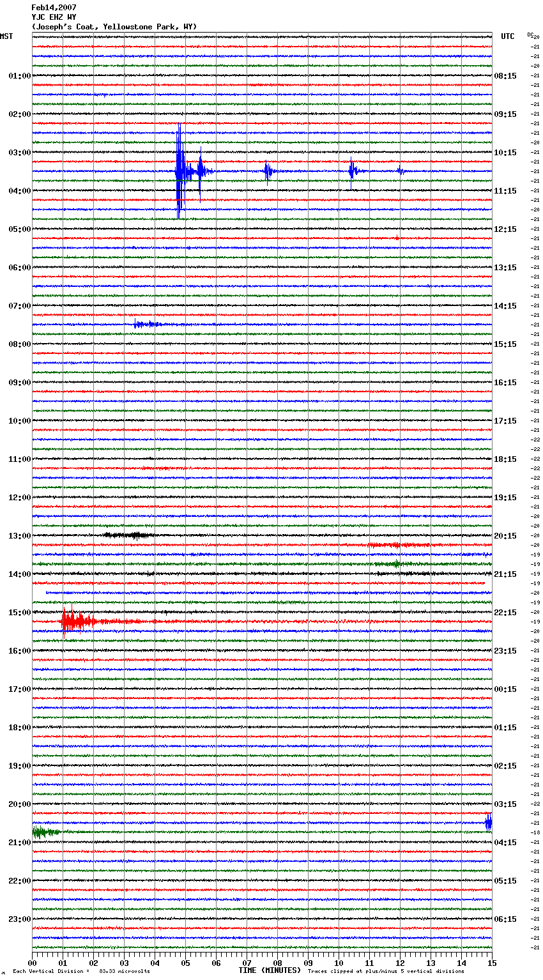The image size is (543, 980).
Task: Click the 12 minute axis tick label
Action: pyautogui.click(x=400, y=963)
